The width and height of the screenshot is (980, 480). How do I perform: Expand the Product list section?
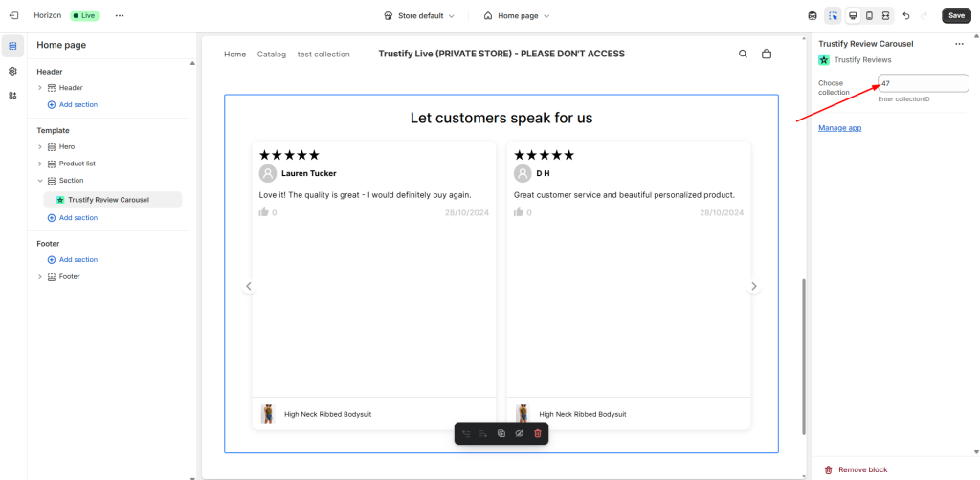40,164
